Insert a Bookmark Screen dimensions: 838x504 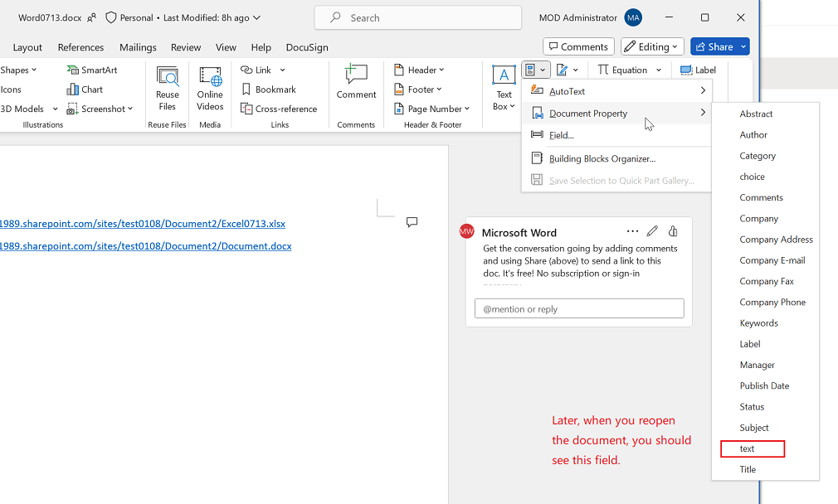click(x=269, y=90)
